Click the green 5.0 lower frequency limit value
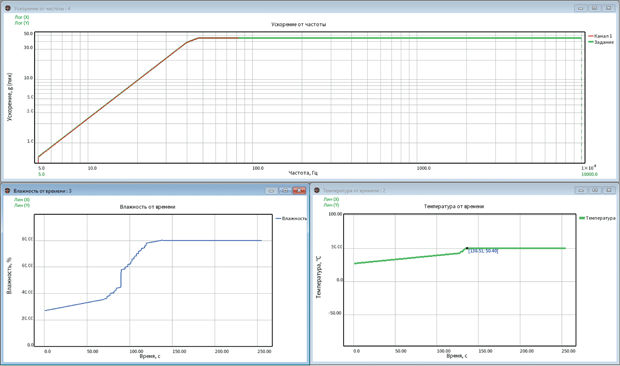 pyautogui.click(x=41, y=174)
